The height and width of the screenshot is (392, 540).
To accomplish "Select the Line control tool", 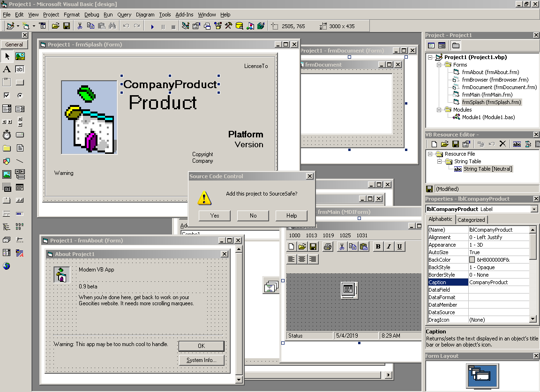I will tap(20, 161).
